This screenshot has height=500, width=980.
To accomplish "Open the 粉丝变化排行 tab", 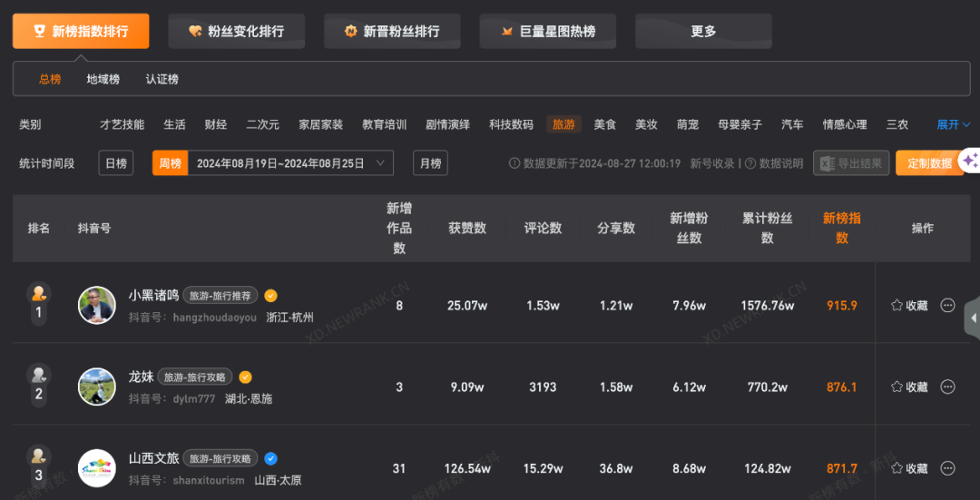I will 236,31.
